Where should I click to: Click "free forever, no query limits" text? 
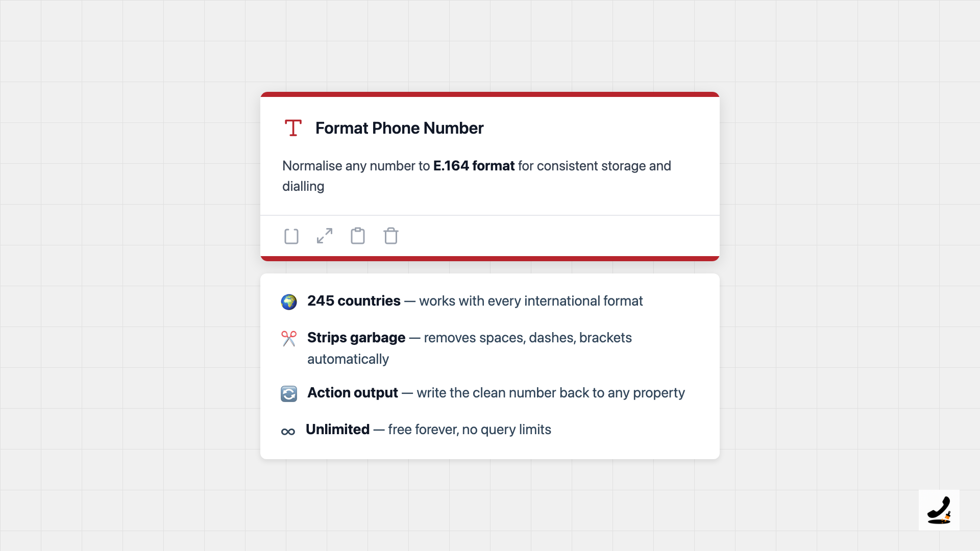[469, 430]
